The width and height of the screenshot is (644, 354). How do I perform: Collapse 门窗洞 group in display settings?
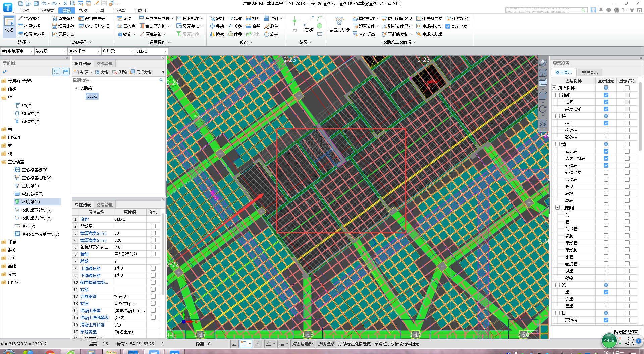click(557, 208)
